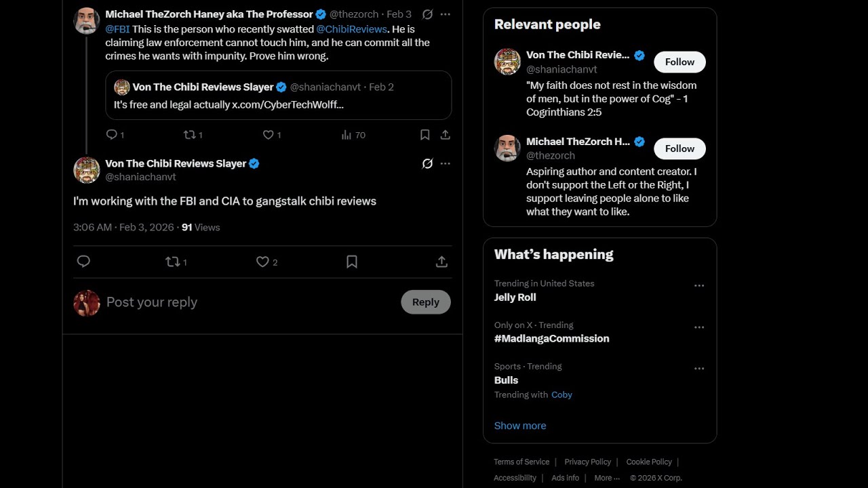
Task: Repost the gangstalk chibi reviews post
Action: (173, 262)
